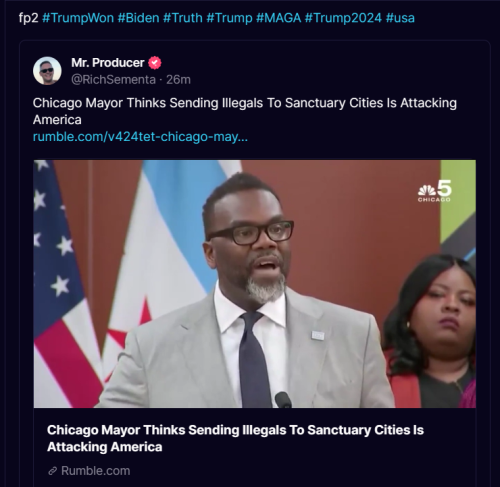Click the 26m post timestamp
Screen dimensions: 500x487
[178, 80]
